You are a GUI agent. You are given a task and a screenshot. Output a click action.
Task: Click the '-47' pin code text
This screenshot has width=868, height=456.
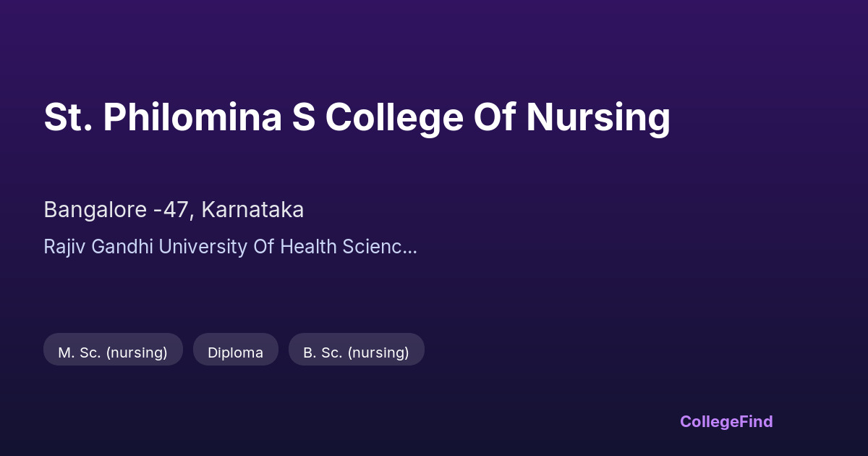[x=173, y=210]
